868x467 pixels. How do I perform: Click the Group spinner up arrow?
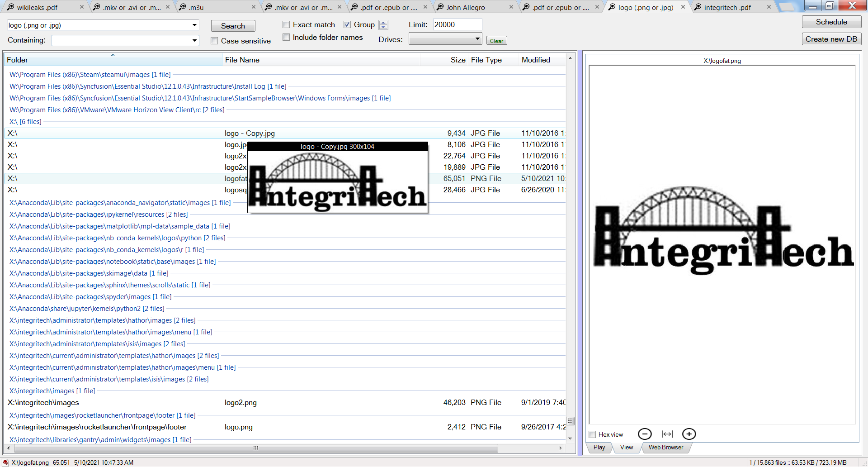[383, 23]
